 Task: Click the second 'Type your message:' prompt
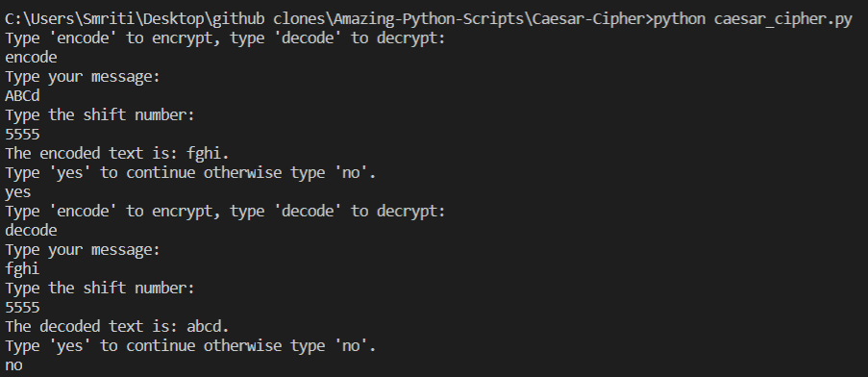pos(83,250)
